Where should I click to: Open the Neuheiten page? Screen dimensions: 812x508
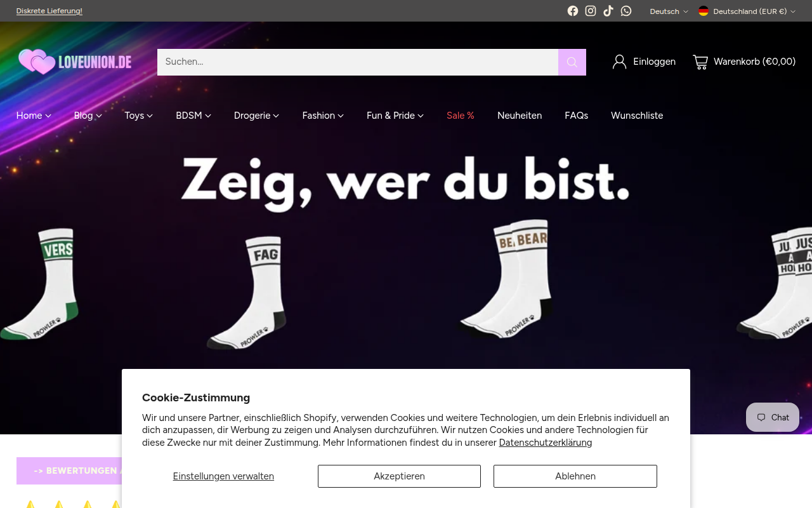point(520,116)
